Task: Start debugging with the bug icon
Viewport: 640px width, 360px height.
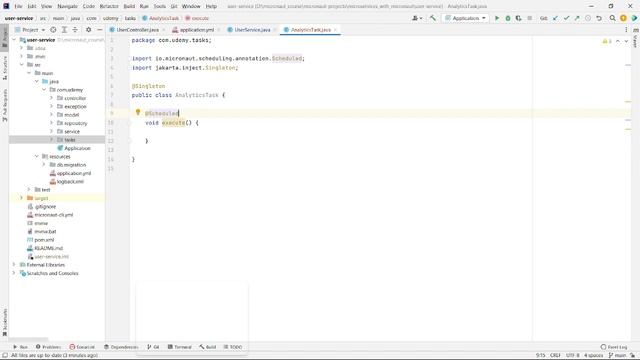Action: (508, 18)
